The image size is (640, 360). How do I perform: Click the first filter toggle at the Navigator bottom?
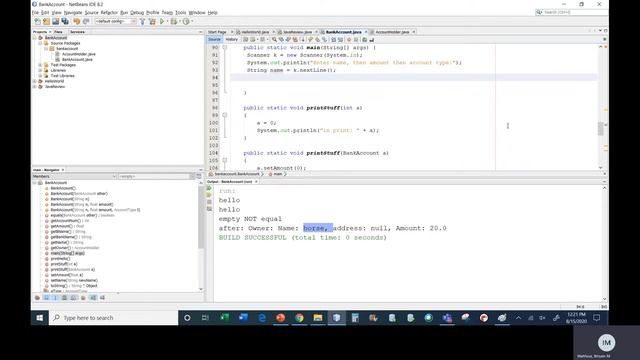[x=37, y=298]
